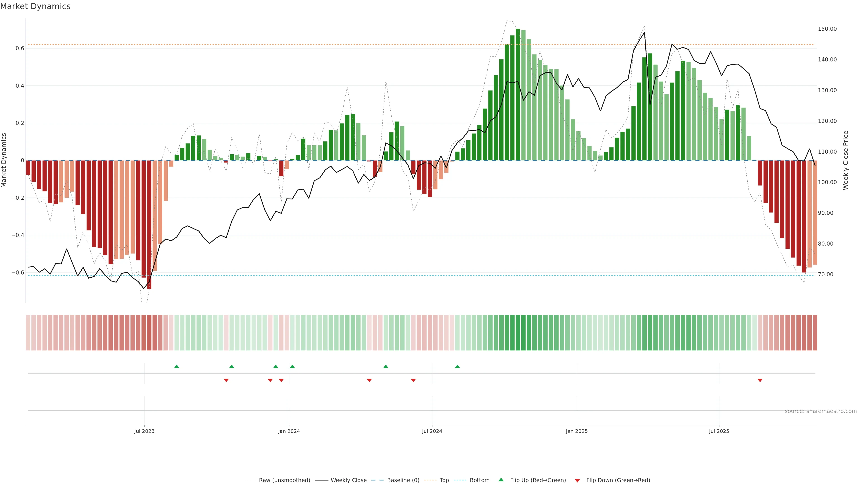Viewport: 868px width, 488px height.
Task: Click the Flip Down red triangle legend icon
Action: 577,480
